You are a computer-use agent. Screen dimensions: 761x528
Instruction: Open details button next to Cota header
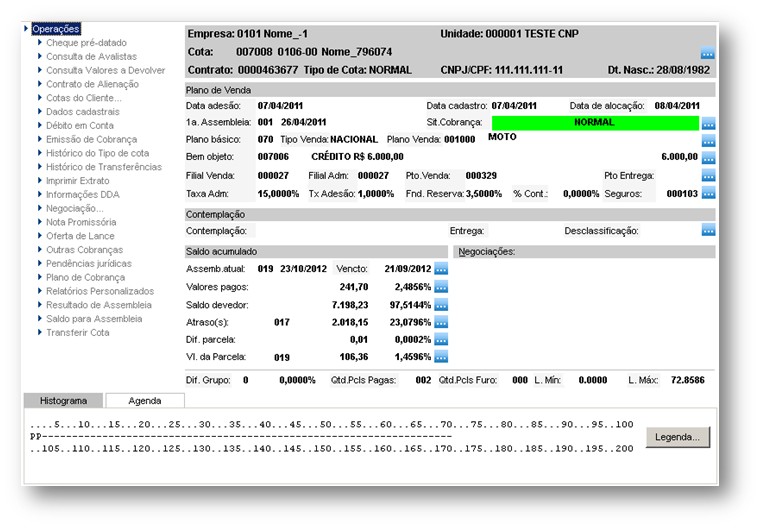click(x=708, y=53)
